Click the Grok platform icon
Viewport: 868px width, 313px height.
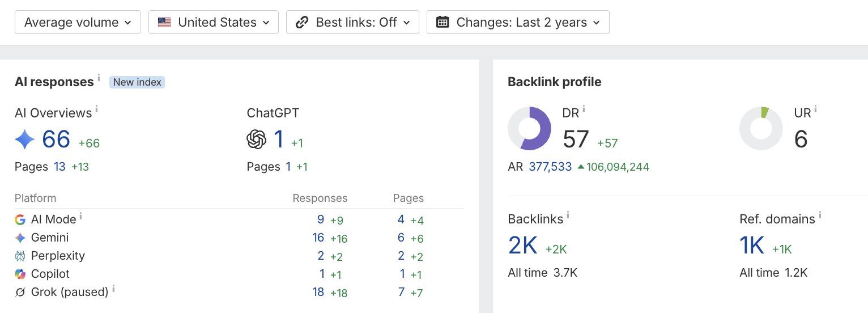pos(20,292)
